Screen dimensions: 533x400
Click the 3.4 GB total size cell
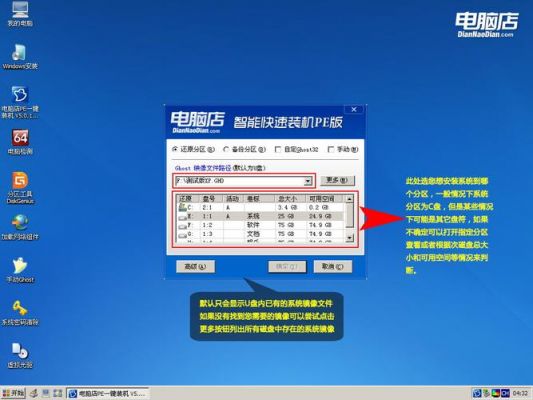click(x=288, y=208)
